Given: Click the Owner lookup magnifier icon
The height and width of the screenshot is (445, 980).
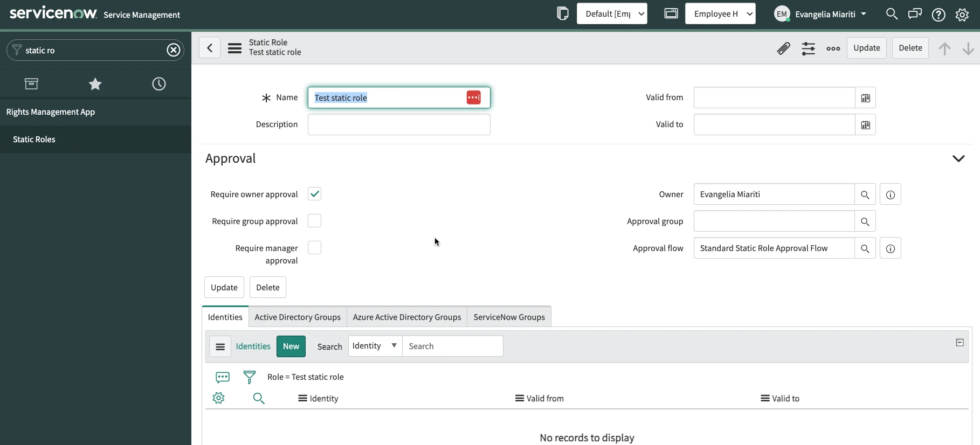Looking at the screenshot, I should click(x=865, y=194).
